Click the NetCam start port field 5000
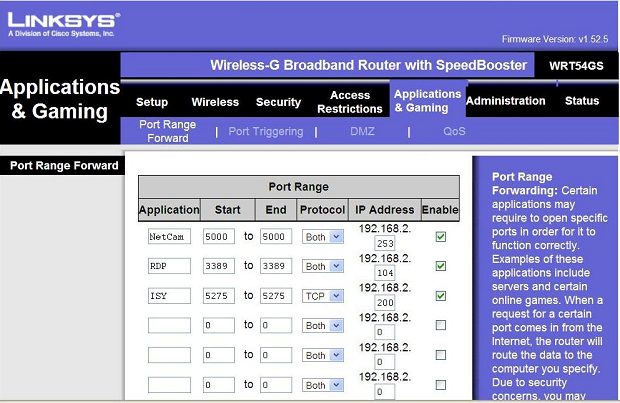 coord(219,237)
